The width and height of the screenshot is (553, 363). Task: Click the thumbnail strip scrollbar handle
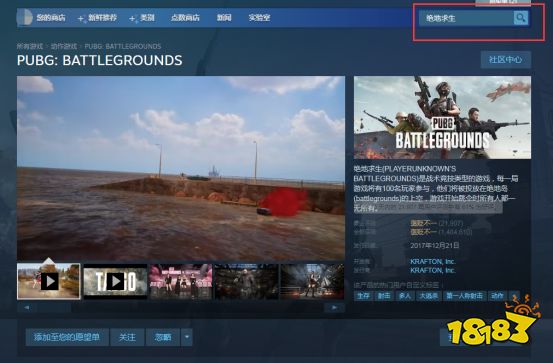(x=54, y=308)
